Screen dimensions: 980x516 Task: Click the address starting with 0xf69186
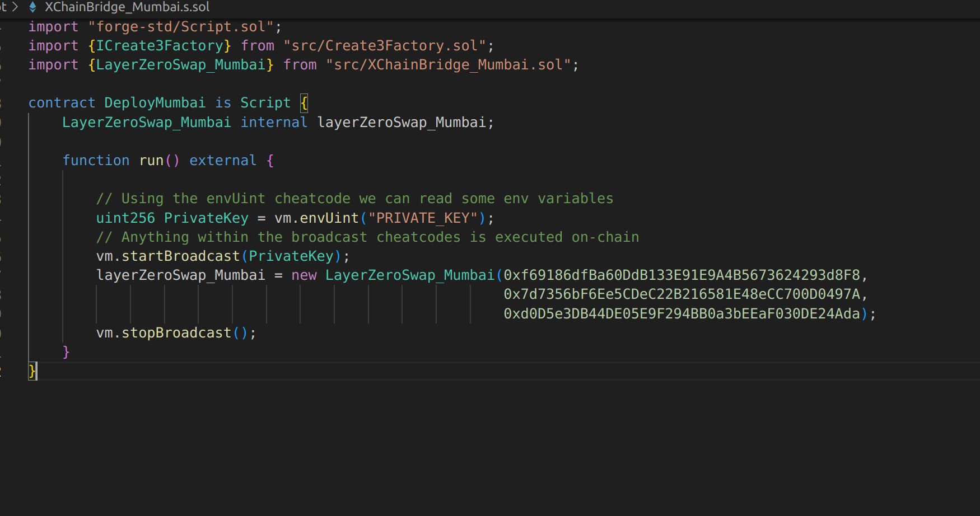click(x=682, y=275)
